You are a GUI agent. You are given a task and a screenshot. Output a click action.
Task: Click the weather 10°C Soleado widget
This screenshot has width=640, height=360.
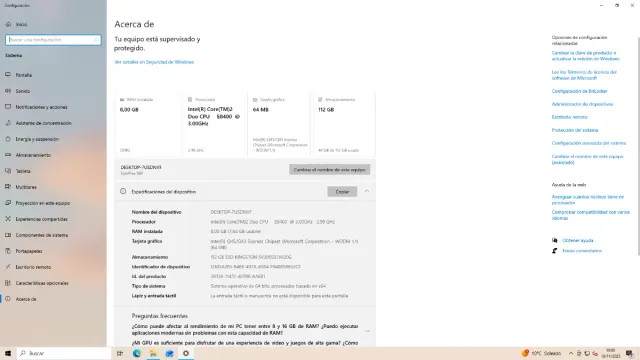click(x=542, y=353)
